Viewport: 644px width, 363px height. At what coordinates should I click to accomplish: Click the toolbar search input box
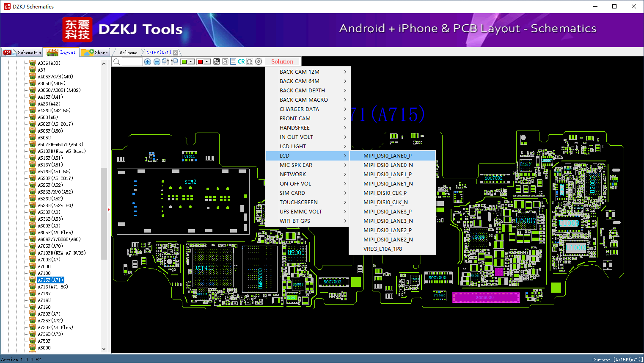pyautogui.click(x=132, y=62)
